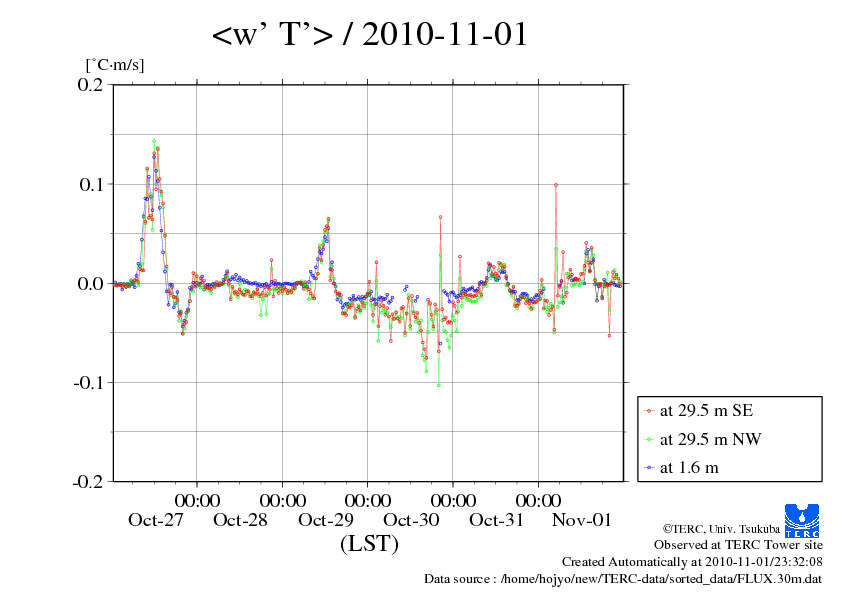Click the Oct-30 date label

coord(411,520)
